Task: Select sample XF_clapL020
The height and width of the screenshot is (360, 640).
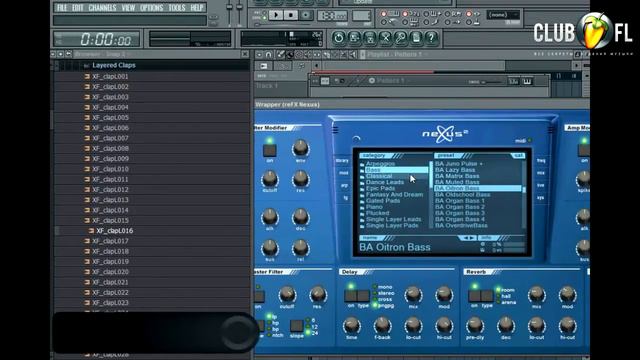Action: click(110, 272)
